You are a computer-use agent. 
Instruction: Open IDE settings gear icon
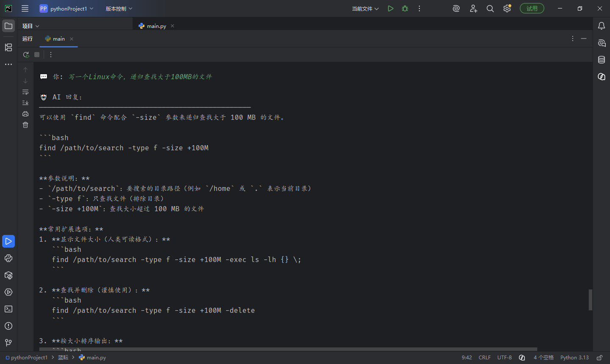tap(507, 8)
